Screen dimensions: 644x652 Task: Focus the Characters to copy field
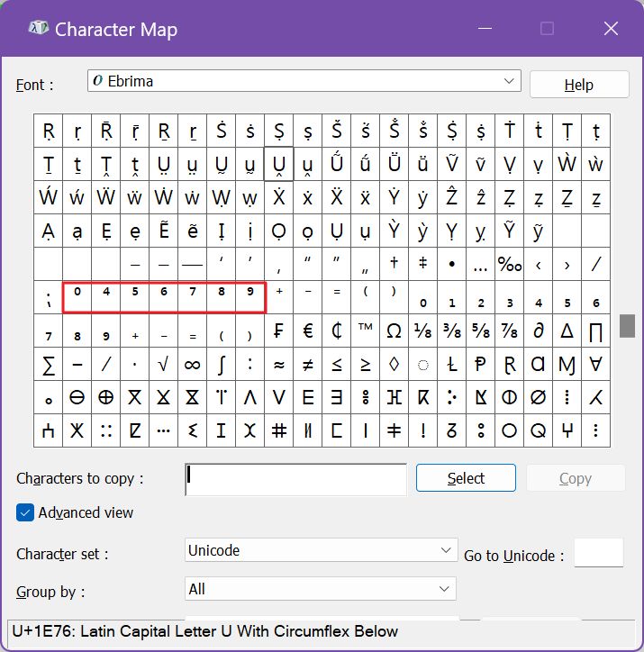pyautogui.click(x=295, y=479)
